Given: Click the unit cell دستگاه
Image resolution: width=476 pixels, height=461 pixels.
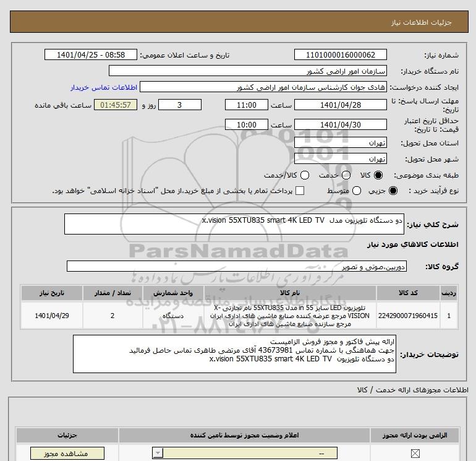Looking at the screenshot, I should (172, 316).
